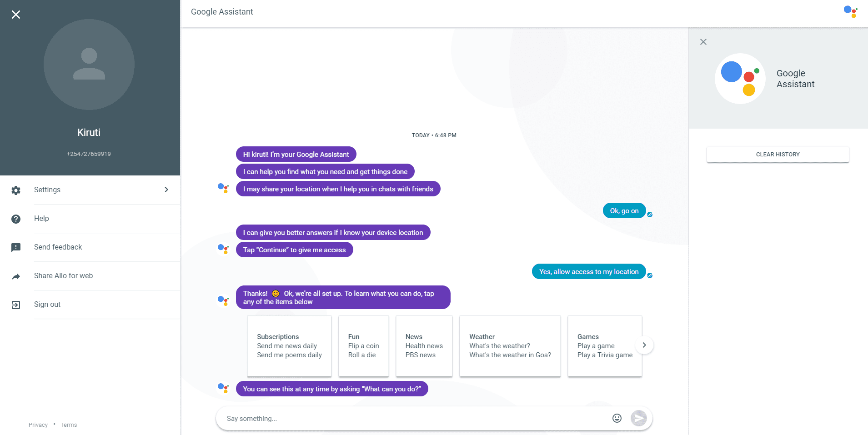Select the Share Allo for web item

pyautogui.click(x=90, y=276)
